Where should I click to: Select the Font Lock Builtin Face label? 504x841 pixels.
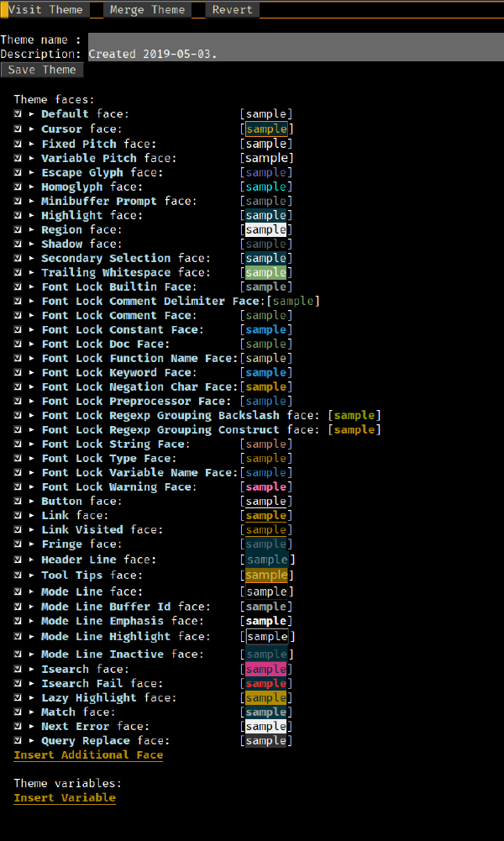119,287
